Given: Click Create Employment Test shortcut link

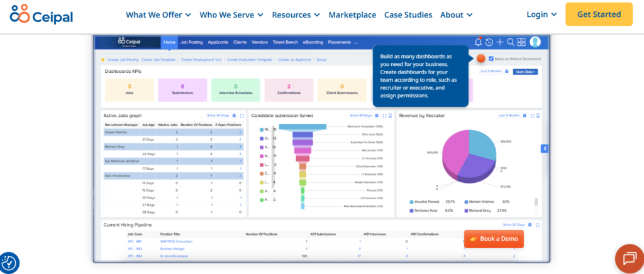Looking at the screenshot, I should click(x=201, y=60).
